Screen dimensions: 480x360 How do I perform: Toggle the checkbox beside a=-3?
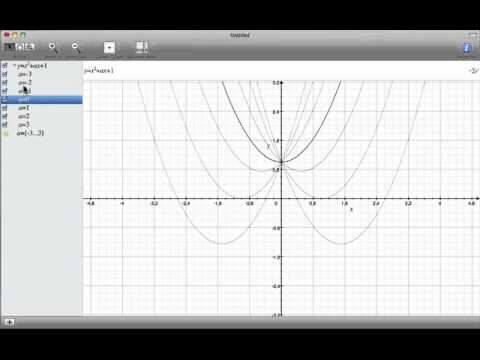tap(5, 74)
